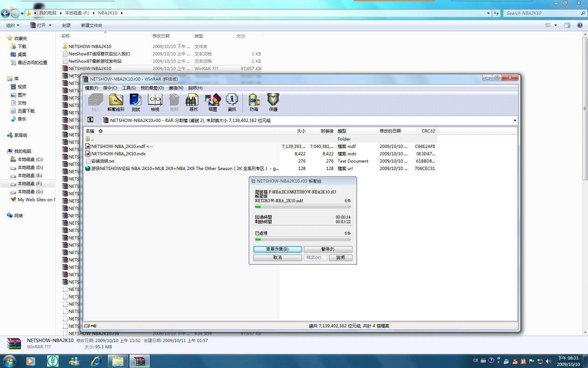Click the network tray icon
The height and width of the screenshot is (368, 588).
(540, 361)
